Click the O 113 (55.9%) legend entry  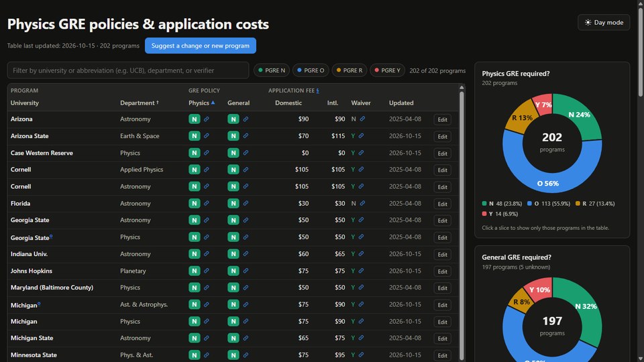[x=549, y=204]
